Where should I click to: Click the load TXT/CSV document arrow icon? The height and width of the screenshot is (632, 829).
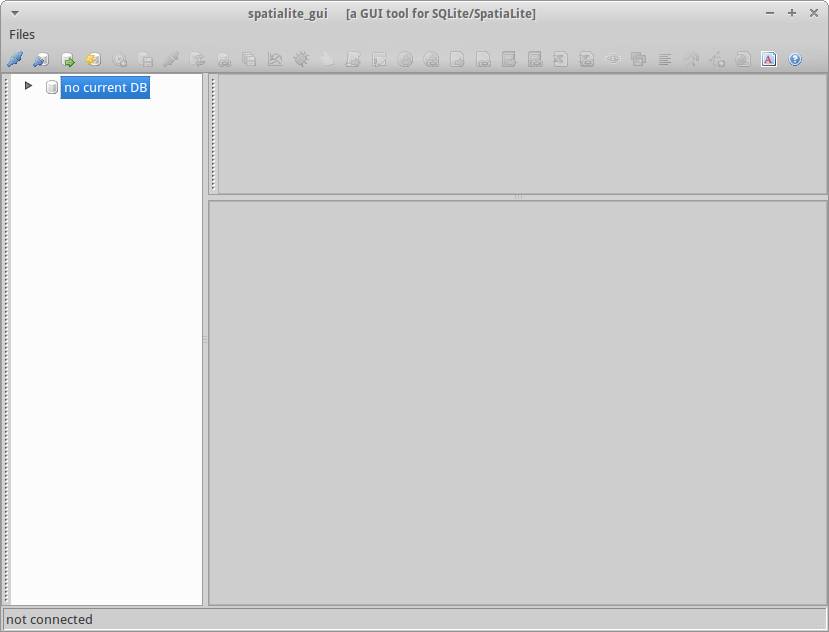point(457,59)
